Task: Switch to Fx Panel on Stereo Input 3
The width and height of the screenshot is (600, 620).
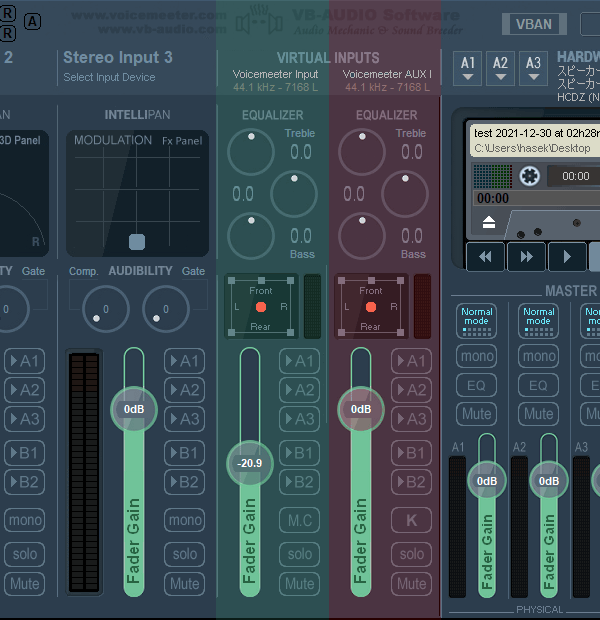Action: (x=182, y=141)
